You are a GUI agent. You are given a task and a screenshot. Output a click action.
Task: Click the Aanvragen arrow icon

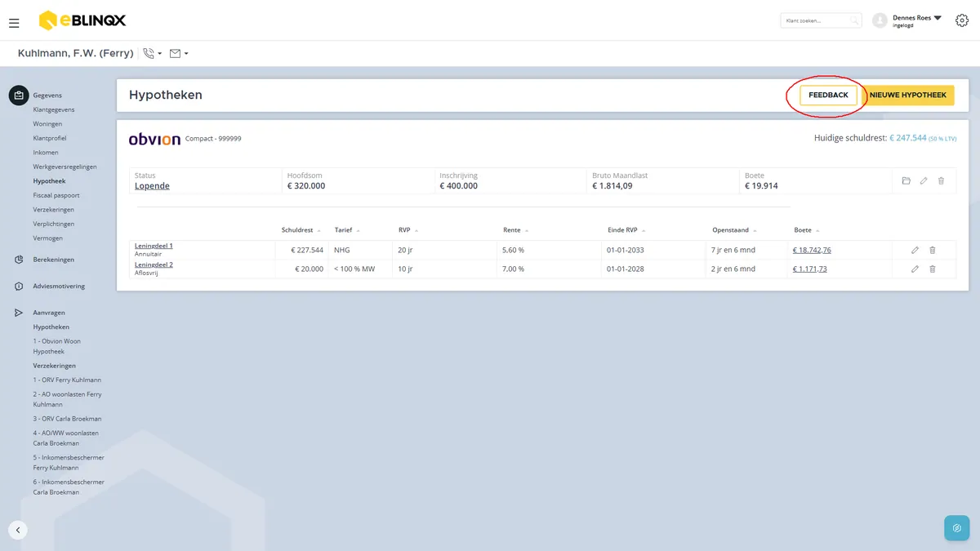click(19, 313)
